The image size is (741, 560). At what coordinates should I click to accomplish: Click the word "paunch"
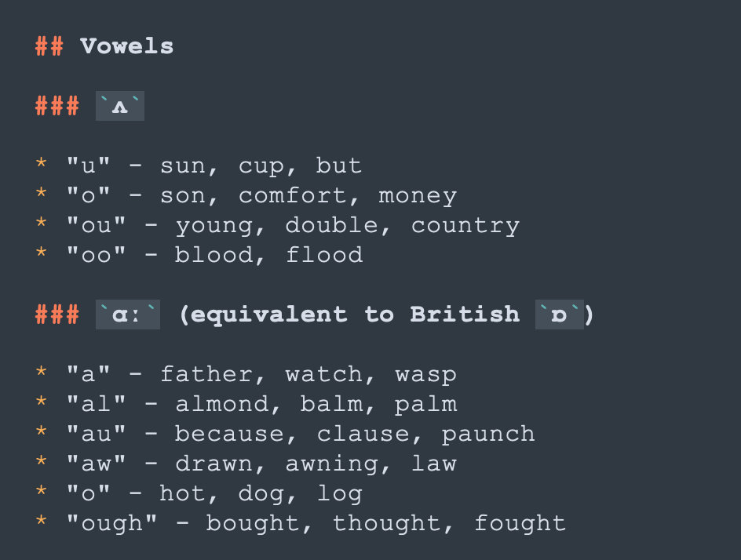click(487, 435)
